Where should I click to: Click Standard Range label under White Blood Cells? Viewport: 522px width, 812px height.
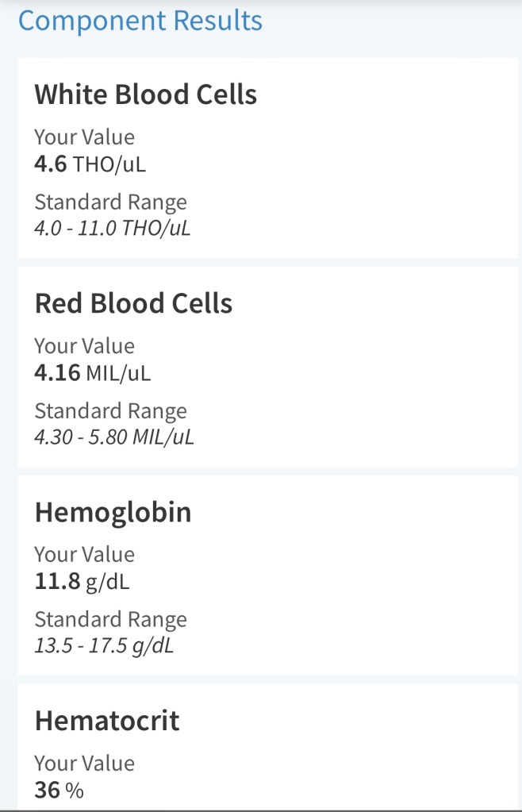pyautogui.click(x=110, y=202)
